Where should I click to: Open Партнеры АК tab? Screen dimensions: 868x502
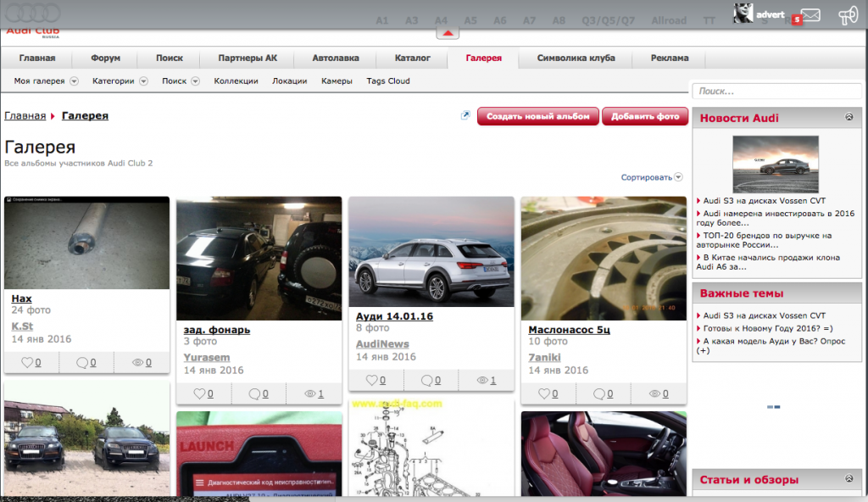click(x=248, y=58)
